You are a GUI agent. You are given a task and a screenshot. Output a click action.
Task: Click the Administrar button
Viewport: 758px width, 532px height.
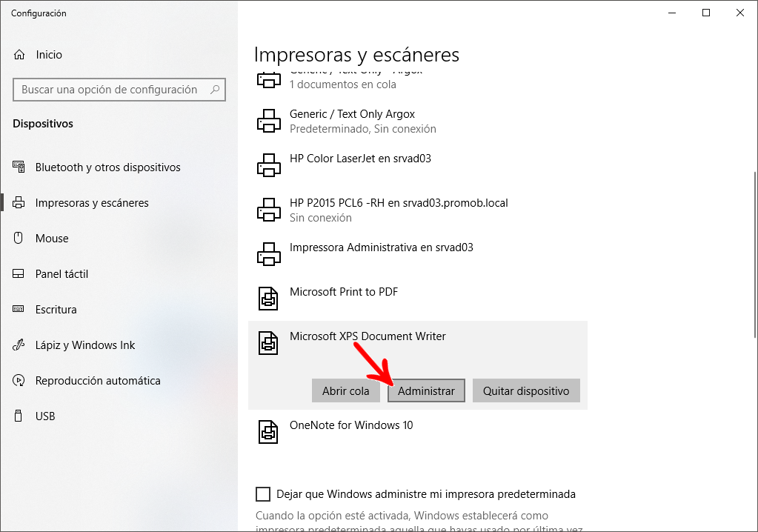(426, 390)
